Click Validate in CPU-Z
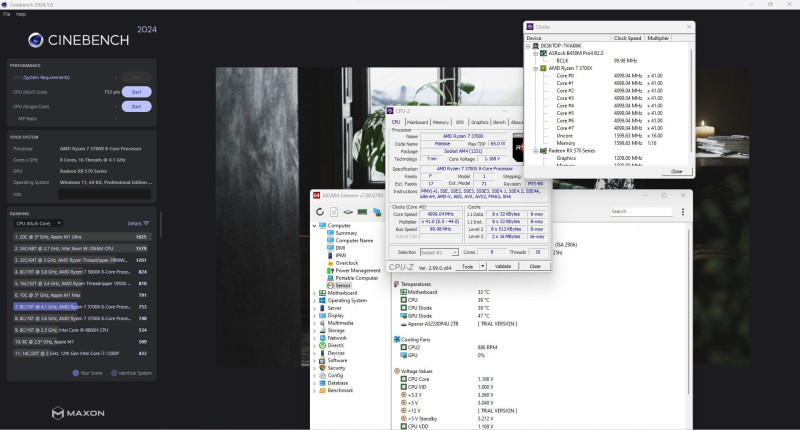Viewport: 800px width, 430px height. [x=503, y=266]
